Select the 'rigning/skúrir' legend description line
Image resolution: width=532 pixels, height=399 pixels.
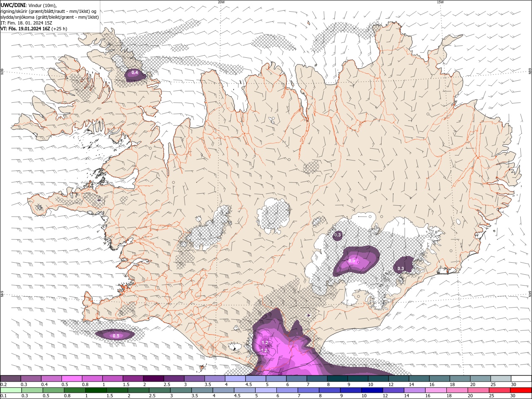click(49, 11)
